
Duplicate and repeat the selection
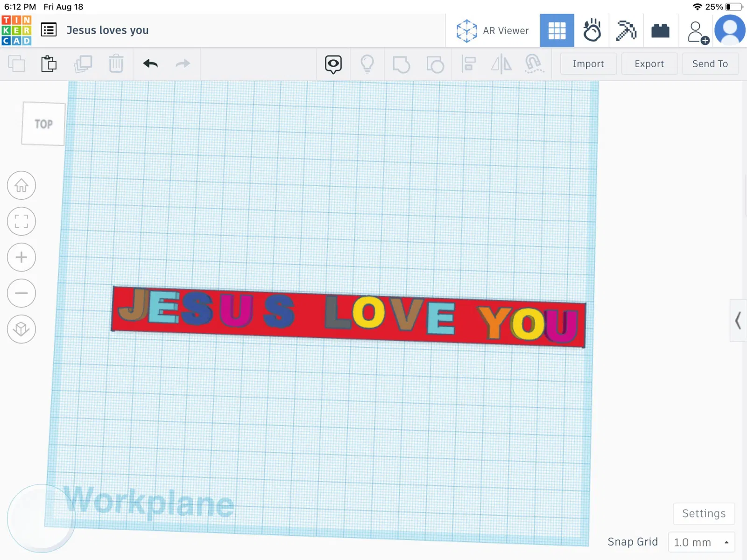83,63
